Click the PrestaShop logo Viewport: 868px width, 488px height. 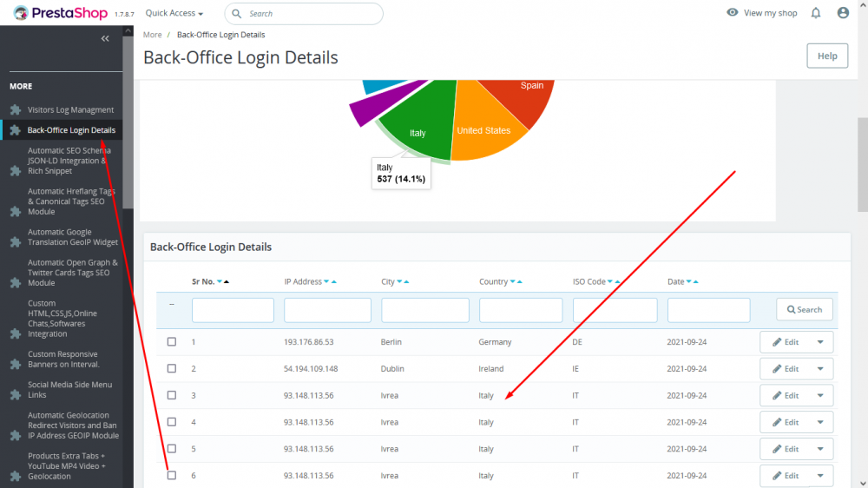60,13
